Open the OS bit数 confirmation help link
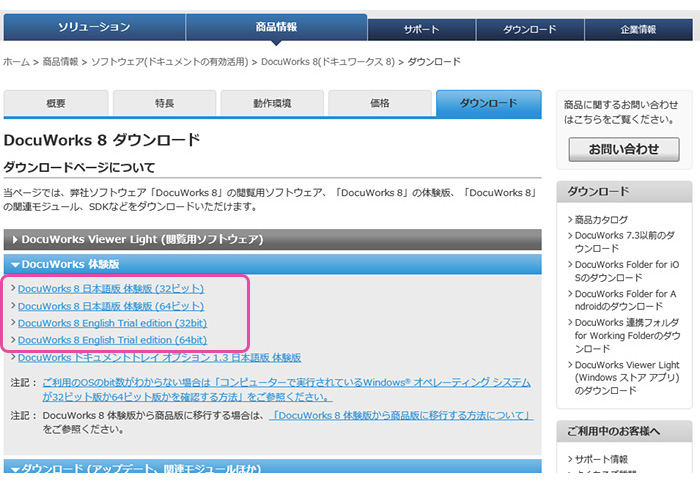 286,390
